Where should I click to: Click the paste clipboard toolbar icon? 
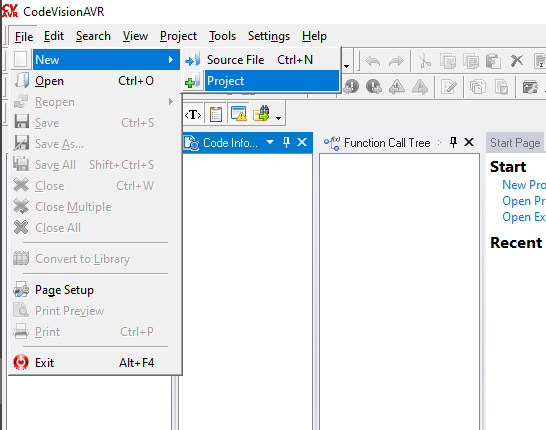pos(493,61)
